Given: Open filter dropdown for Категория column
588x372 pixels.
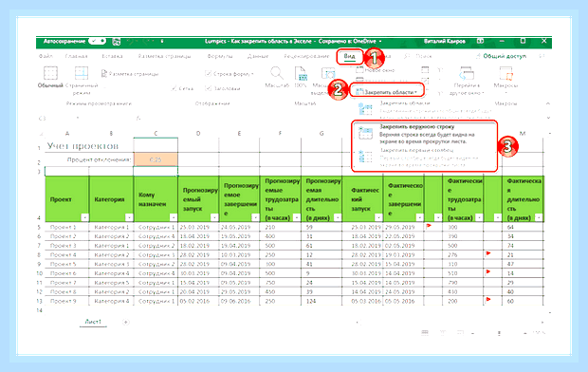Looking at the screenshot, I should coord(129,217).
